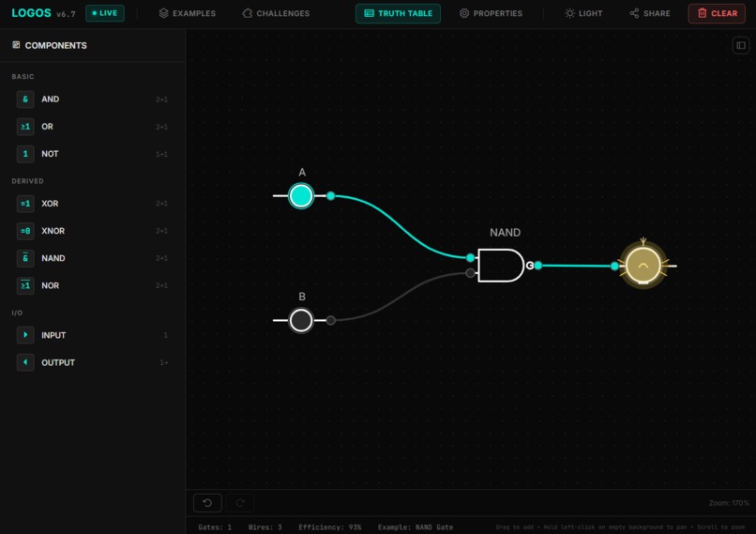Toggle the LIVE simulation badge

pos(105,13)
